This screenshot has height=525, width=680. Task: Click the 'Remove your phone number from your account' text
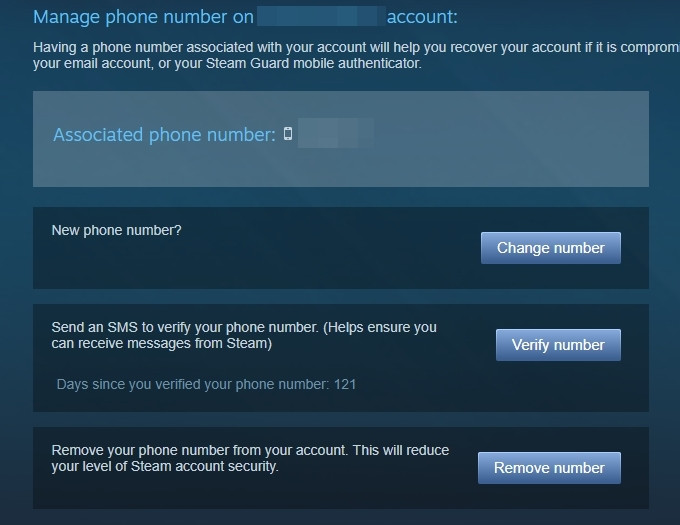[x=199, y=450]
